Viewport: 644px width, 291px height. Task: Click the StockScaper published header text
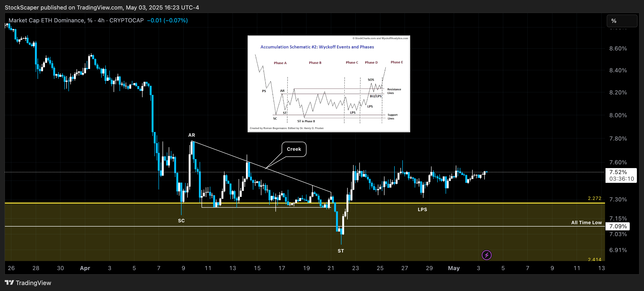(x=102, y=8)
